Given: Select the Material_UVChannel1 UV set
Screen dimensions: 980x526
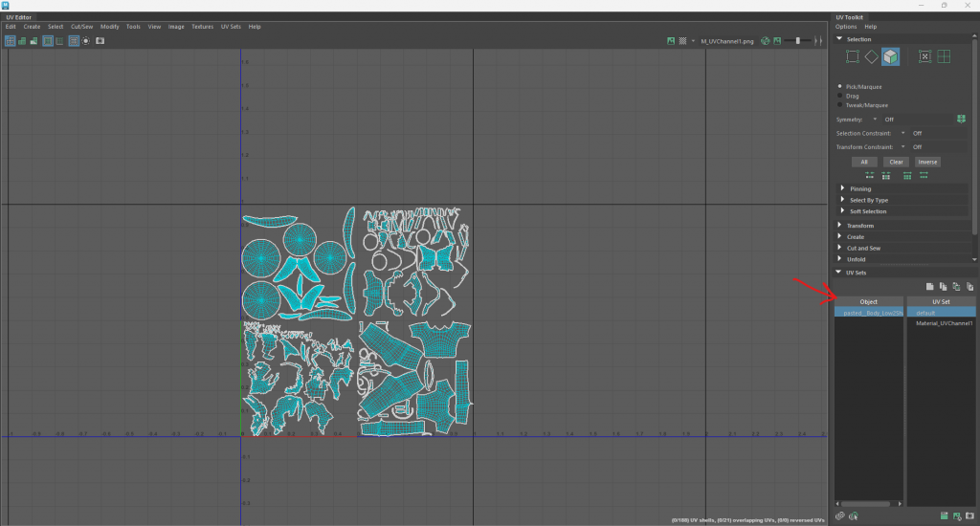Looking at the screenshot, I should coord(944,323).
